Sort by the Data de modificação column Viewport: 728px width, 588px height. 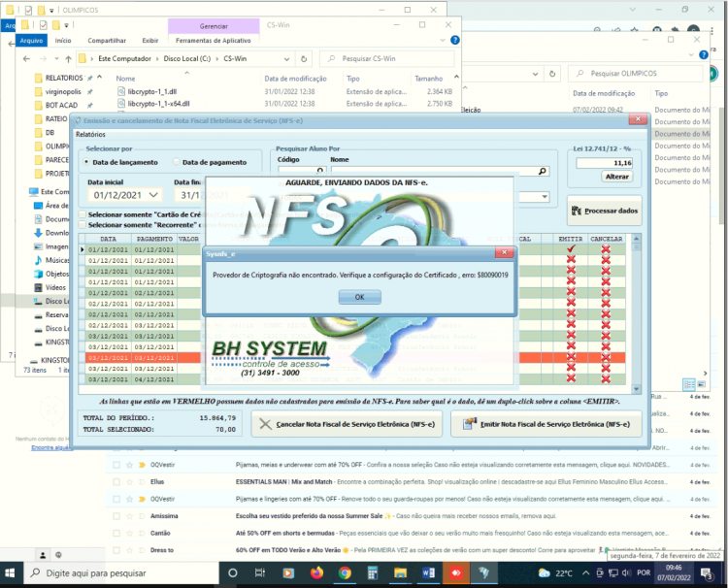tap(295, 79)
